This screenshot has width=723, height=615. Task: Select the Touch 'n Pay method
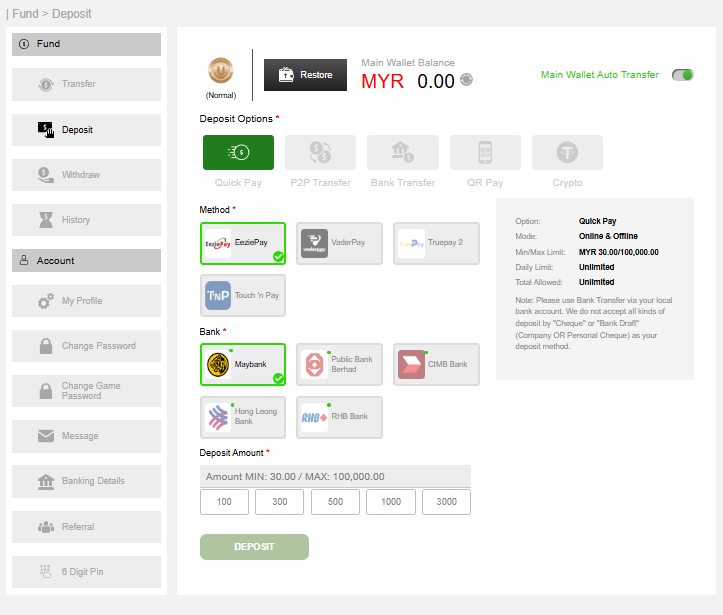(x=242, y=295)
